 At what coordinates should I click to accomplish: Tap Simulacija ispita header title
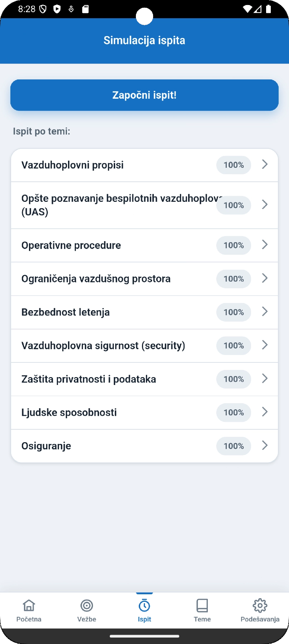[144, 40]
